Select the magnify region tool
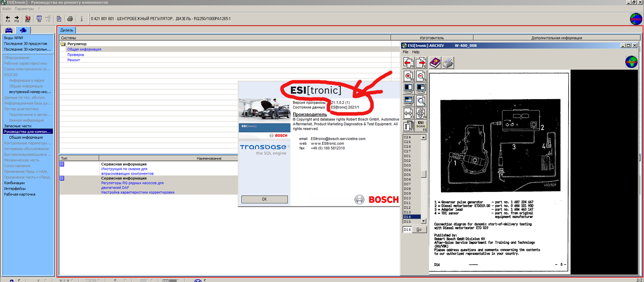 pos(421,101)
